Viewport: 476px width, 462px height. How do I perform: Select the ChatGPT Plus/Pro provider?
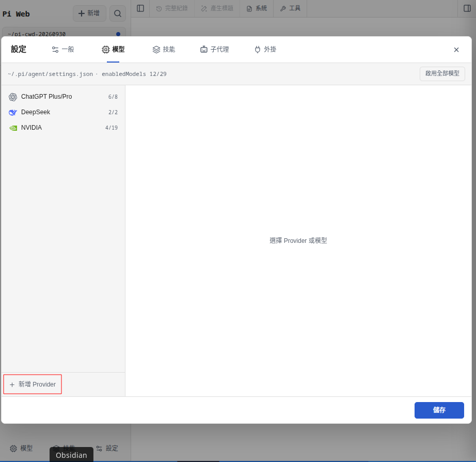[x=63, y=97]
